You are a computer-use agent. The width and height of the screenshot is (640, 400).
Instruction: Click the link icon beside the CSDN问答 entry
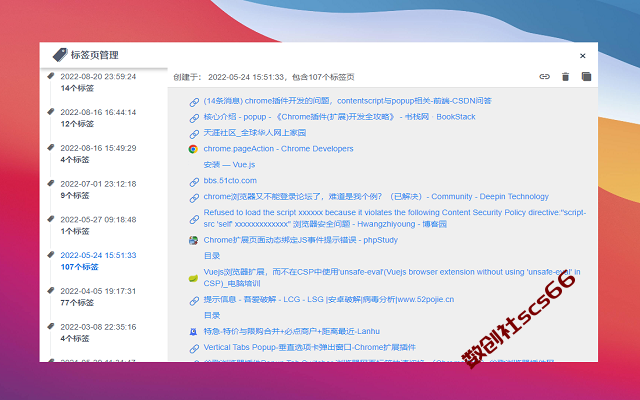[x=194, y=102]
